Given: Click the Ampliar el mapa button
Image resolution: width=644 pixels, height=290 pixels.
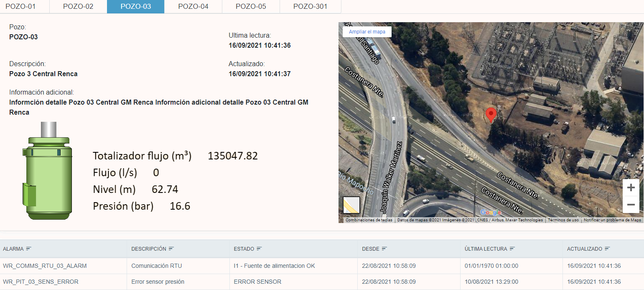Looking at the screenshot, I should point(367,32).
